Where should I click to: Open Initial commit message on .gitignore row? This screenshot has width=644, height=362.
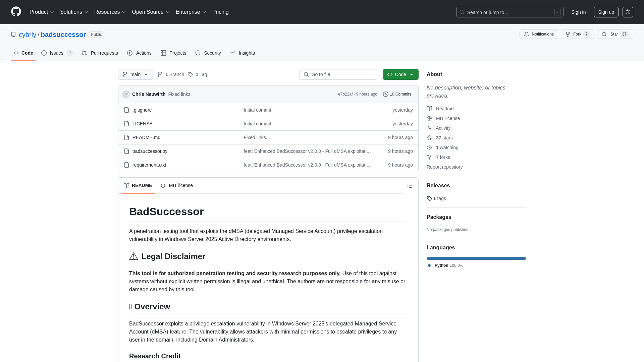(x=257, y=110)
